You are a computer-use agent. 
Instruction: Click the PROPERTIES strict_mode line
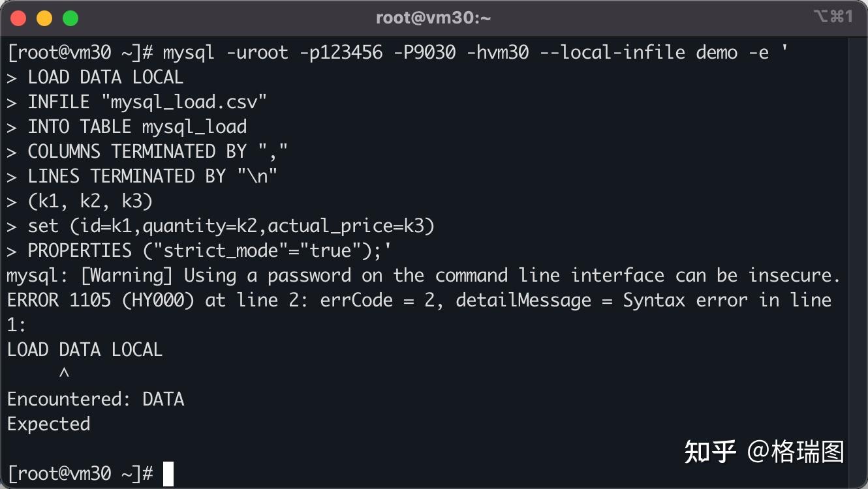[x=199, y=251]
